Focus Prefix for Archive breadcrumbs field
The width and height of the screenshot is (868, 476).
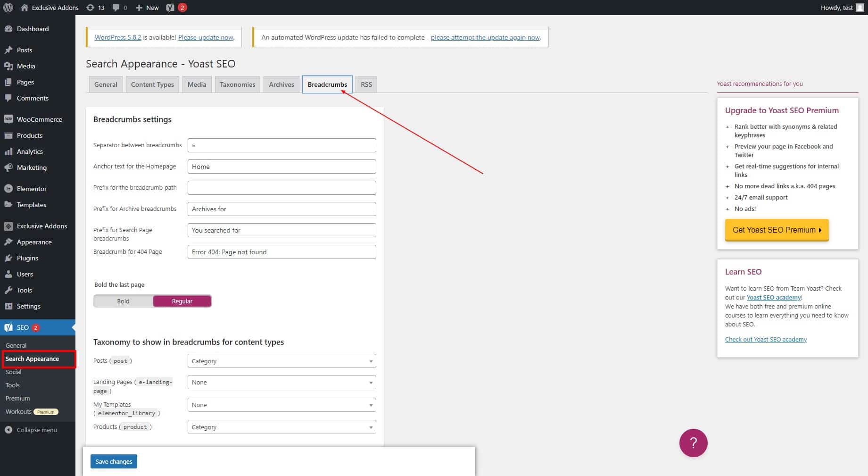[281, 209]
